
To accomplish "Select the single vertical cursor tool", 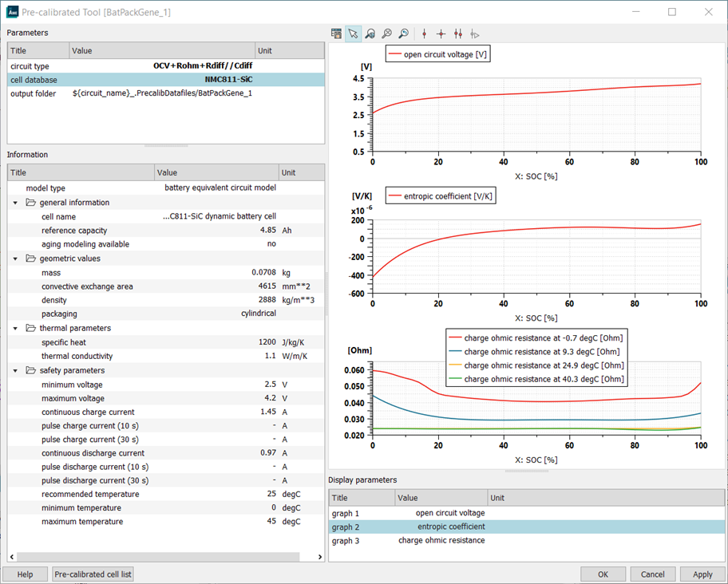I will coord(424,34).
